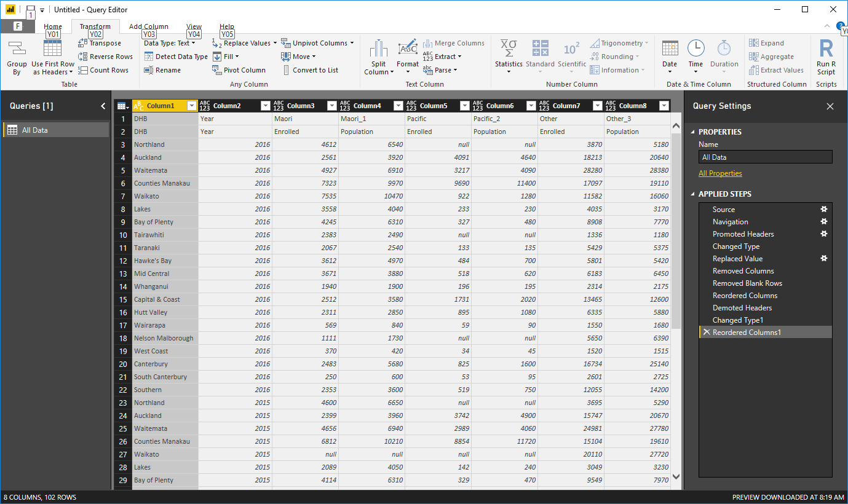Click the Date column tool
Viewport: 848px width, 504px height.
670,55
